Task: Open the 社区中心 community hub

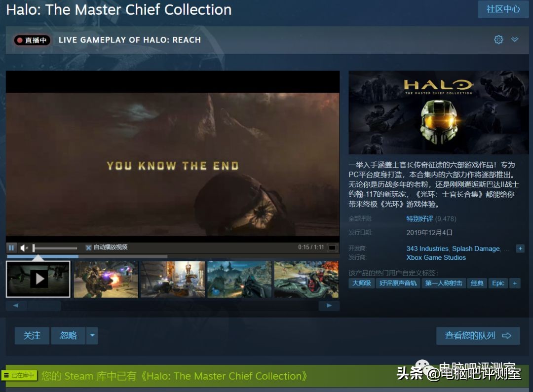Action: [x=503, y=9]
